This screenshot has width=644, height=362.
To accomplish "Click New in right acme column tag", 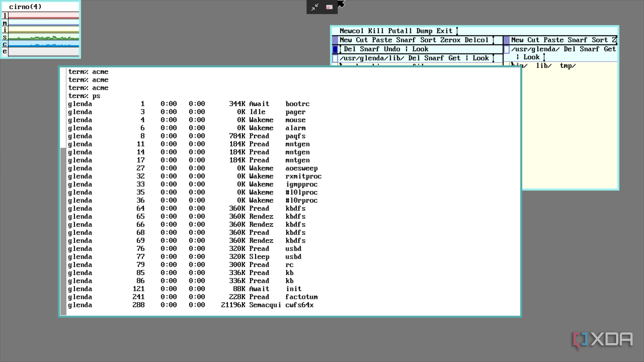I will pyautogui.click(x=517, y=40).
